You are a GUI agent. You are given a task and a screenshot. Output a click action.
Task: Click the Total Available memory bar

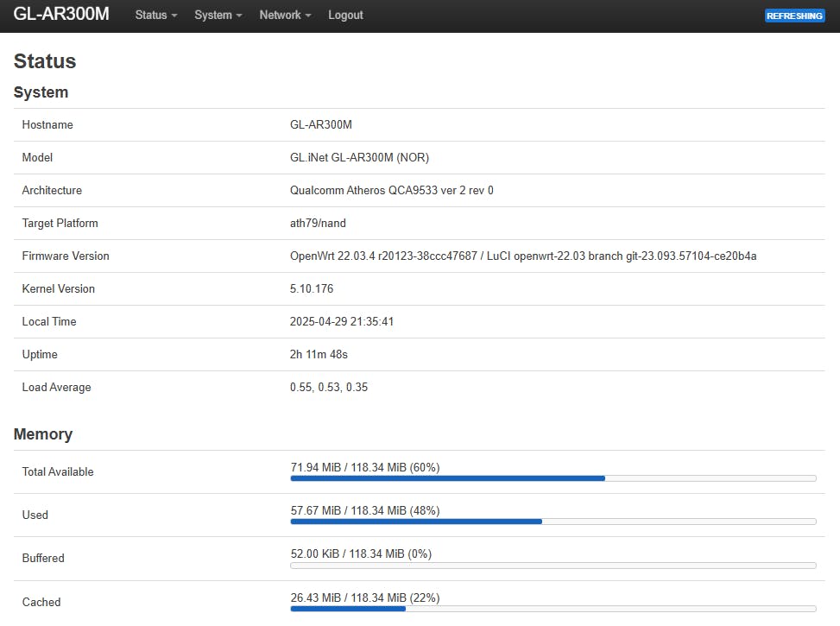(x=553, y=477)
